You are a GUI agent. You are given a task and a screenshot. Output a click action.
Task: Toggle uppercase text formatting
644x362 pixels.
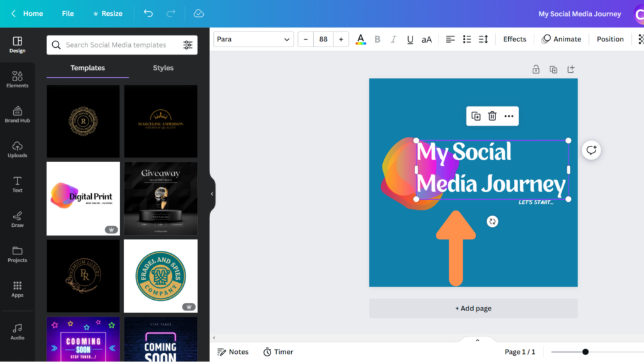pyautogui.click(x=427, y=40)
